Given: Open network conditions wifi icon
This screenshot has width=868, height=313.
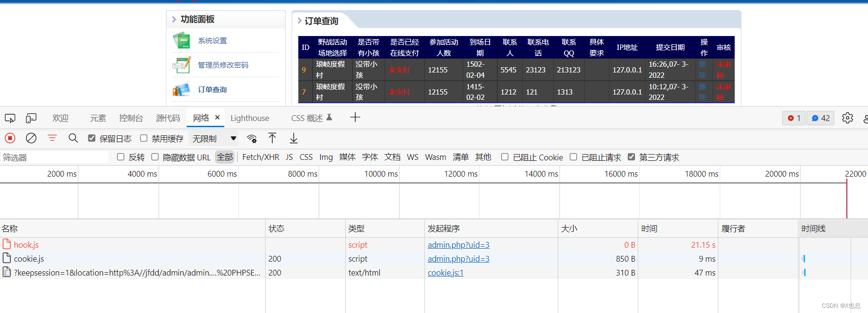Looking at the screenshot, I should point(252,139).
